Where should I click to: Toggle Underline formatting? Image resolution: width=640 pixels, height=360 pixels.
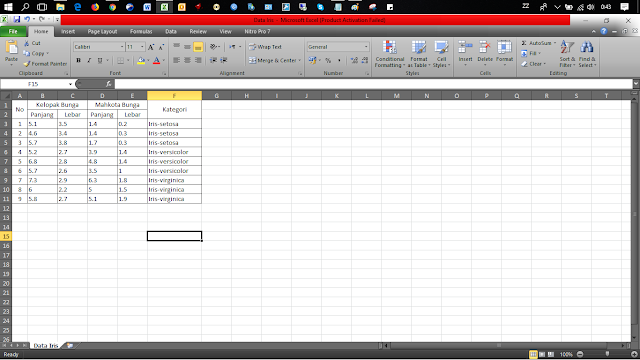(100, 60)
